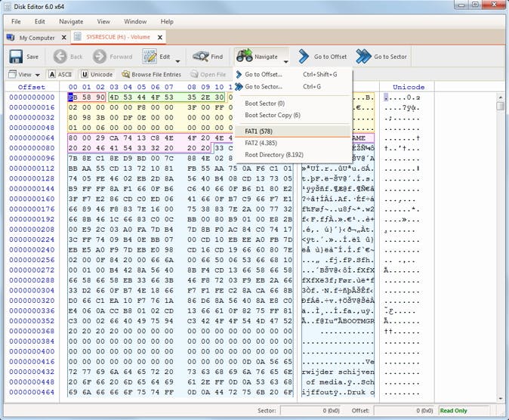This screenshot has width=509, height=420.
Task: Click the Go to Sector toolbar icon
Action: (x=364, y=57)
